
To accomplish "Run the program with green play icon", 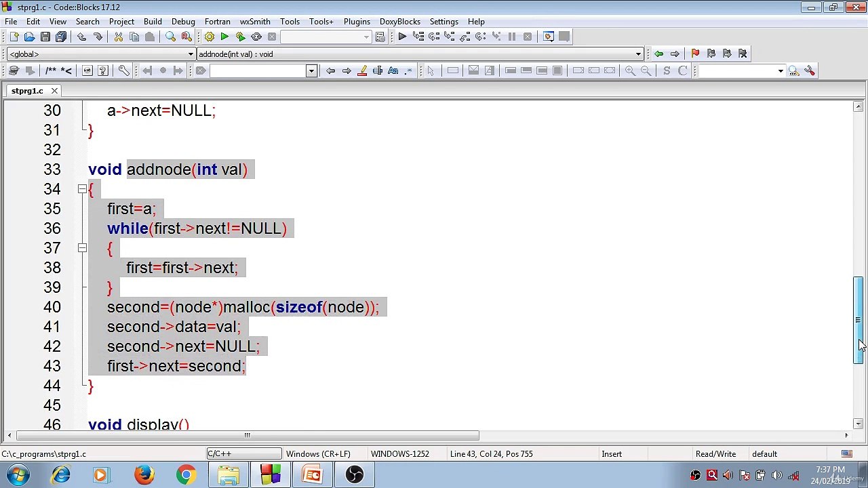I will (224, 37).
